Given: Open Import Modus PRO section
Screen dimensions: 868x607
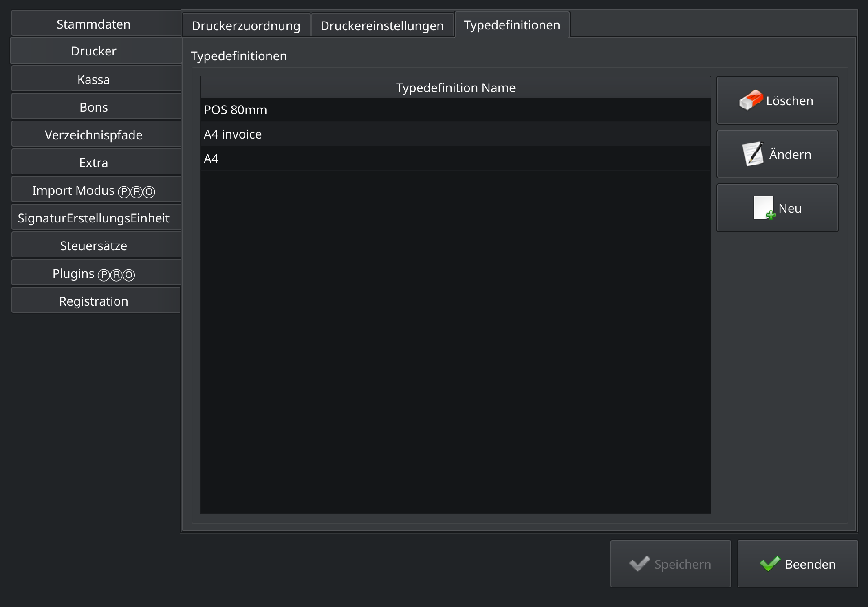Looking at the screenshot, I should tap(96, 190).
